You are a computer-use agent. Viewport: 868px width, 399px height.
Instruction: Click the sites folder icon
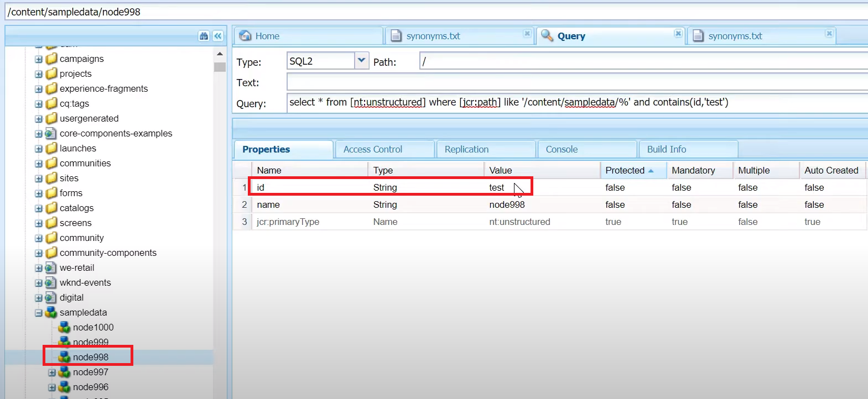pos(51,178)
